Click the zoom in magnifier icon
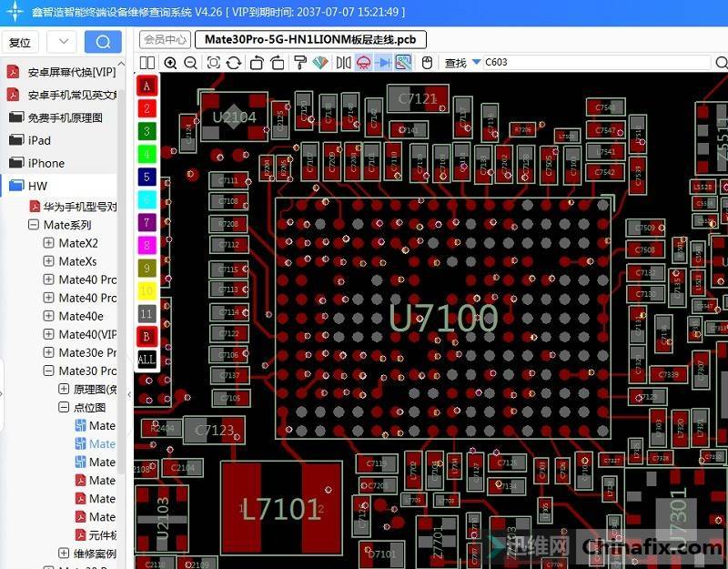728x569 pixels. click(170, 63)
